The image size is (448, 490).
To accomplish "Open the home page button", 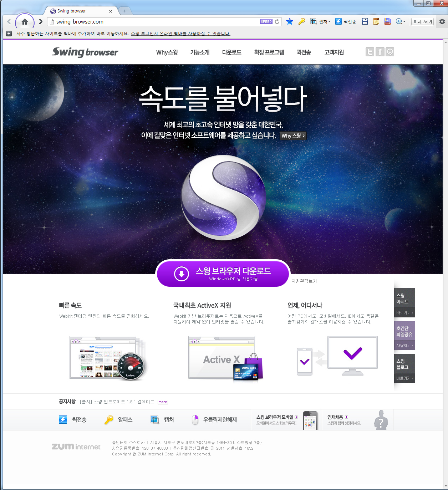I will click(25, 22).
